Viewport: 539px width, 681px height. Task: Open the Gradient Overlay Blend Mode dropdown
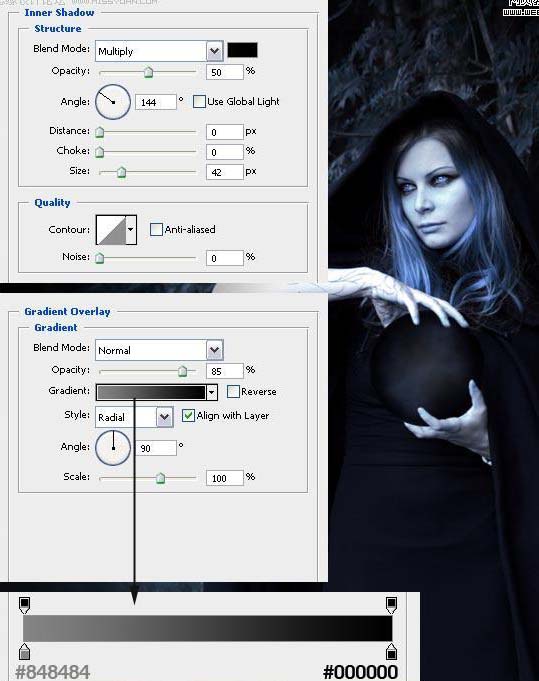159,350
